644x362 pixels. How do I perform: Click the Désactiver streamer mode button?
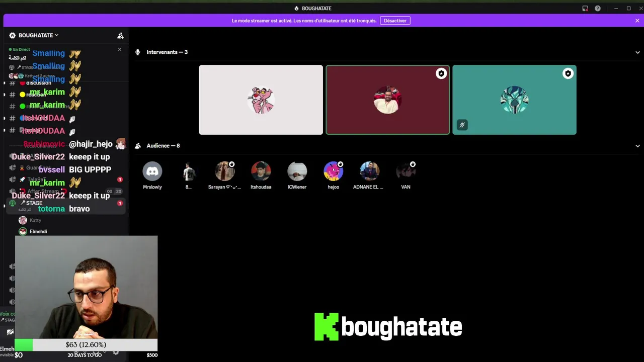pyautogui.click(x=395, y=21)
